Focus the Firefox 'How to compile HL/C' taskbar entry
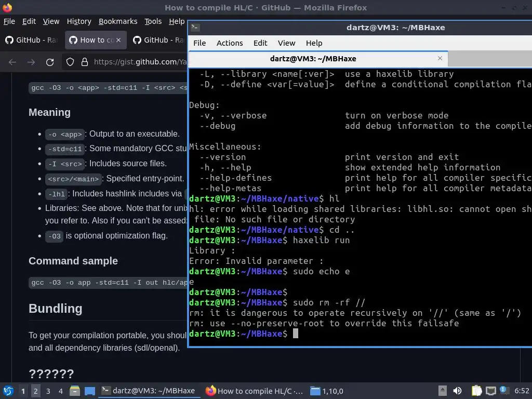Image resolution: width=532 pixels, height=399 pixels. (x=255, y=391)
